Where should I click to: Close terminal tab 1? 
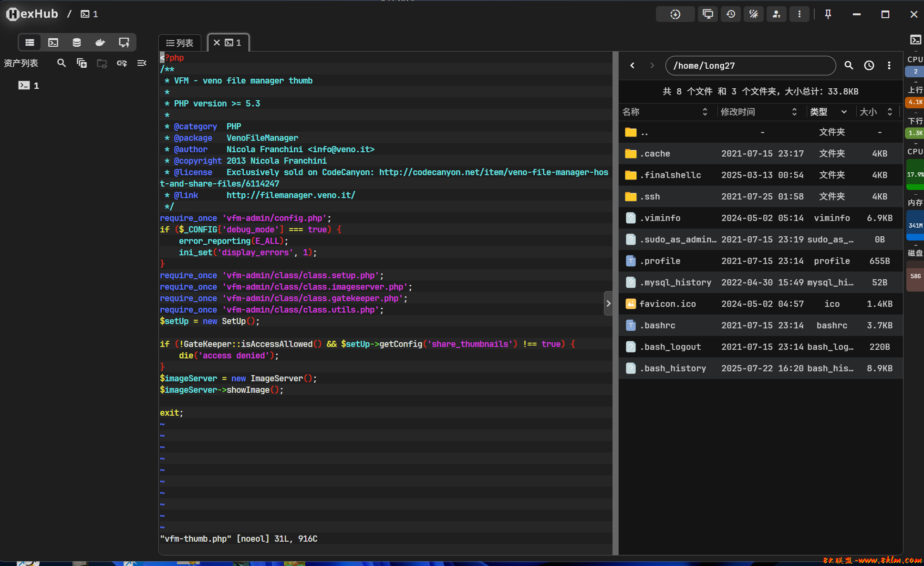point(217,42)
